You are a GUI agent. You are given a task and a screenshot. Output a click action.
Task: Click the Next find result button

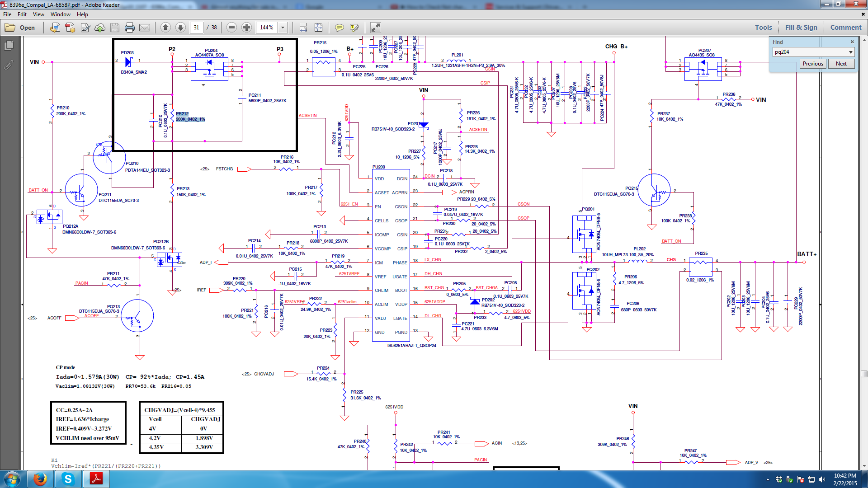pos(841,64)
